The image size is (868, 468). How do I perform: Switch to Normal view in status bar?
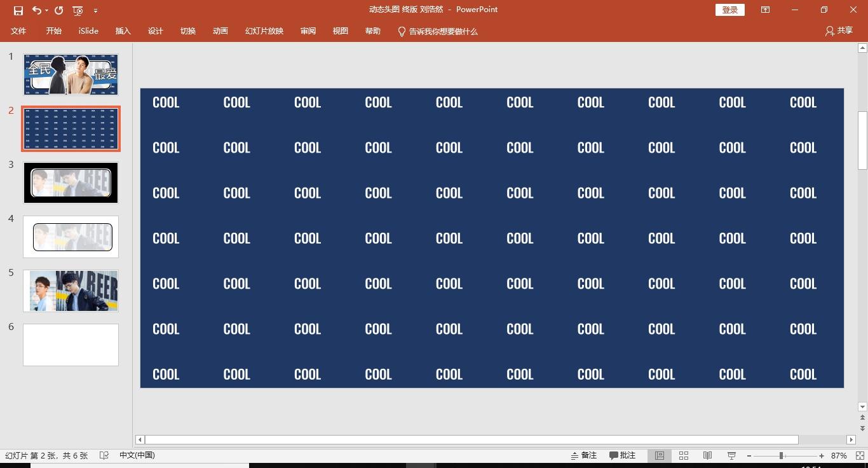660,456
